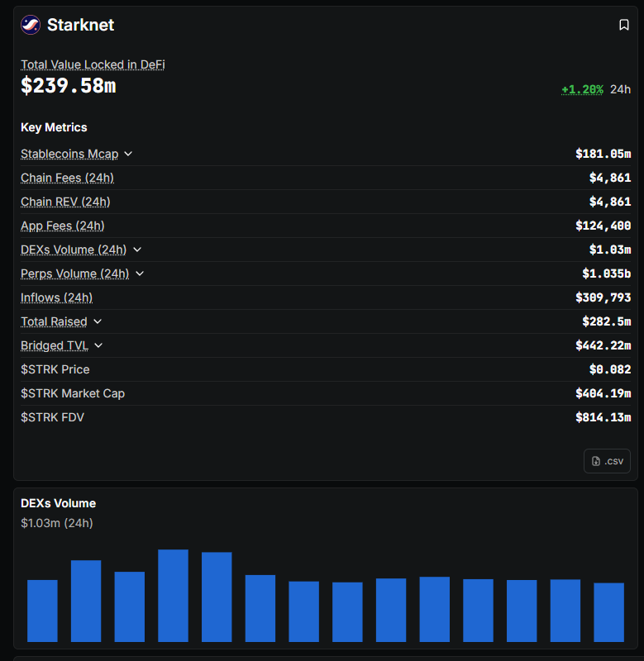Screen dimensions: 644x661
Task: Select the $442.22m bridged TVL value
Action: point(603,345)
